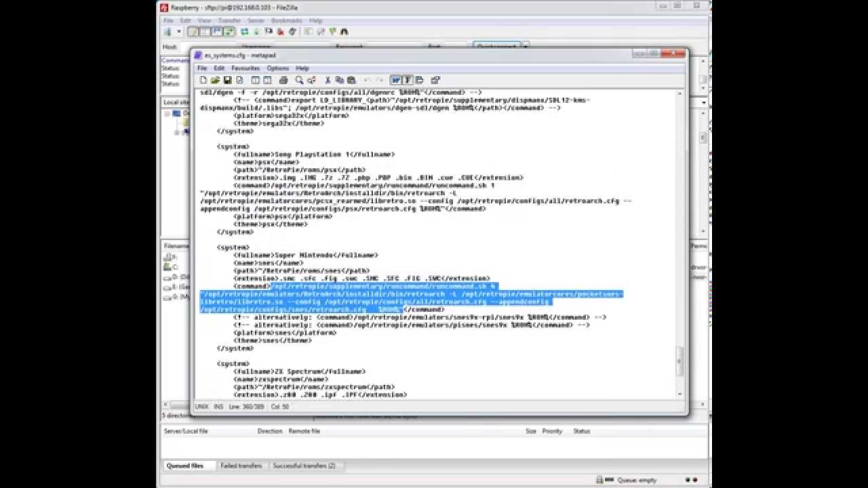Open FileZilla Transfer menu
Screen dimensions: 868x488
click(x=229, y=20)
